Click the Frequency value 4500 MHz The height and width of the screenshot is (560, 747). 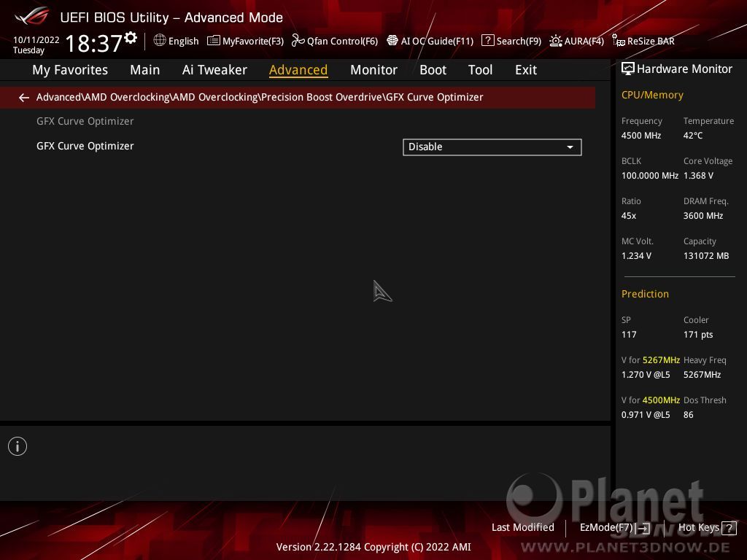641,136
